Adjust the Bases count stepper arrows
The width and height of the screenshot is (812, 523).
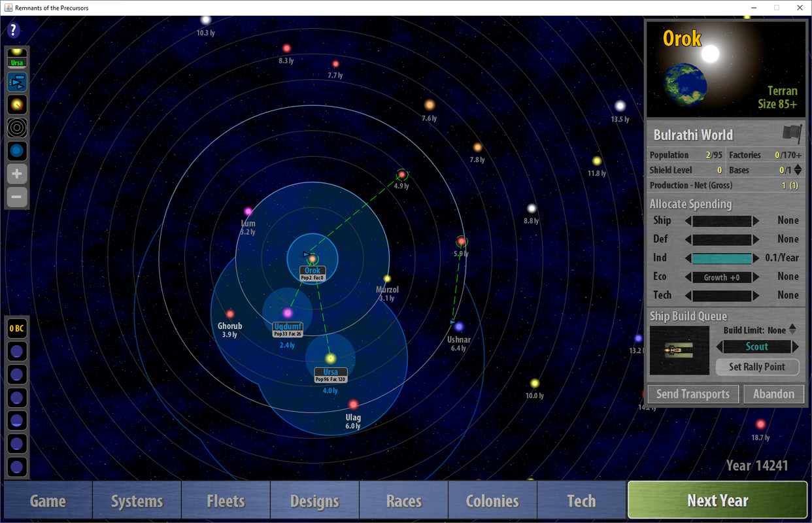(x=798, y=170)
